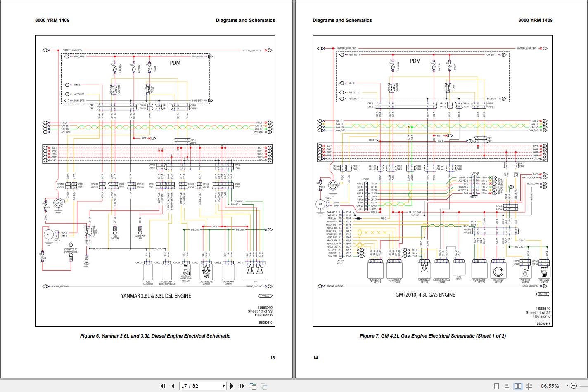Click the starter symbol in Yanmar schematic
Image resolution: width=588 pixels, height=392 pixels.
point(58,203)
